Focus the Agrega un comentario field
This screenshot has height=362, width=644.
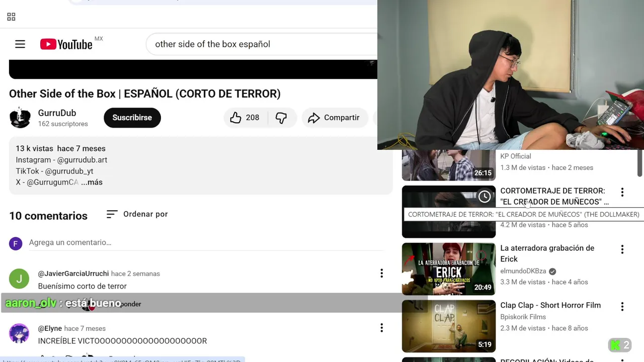(206, 242)
